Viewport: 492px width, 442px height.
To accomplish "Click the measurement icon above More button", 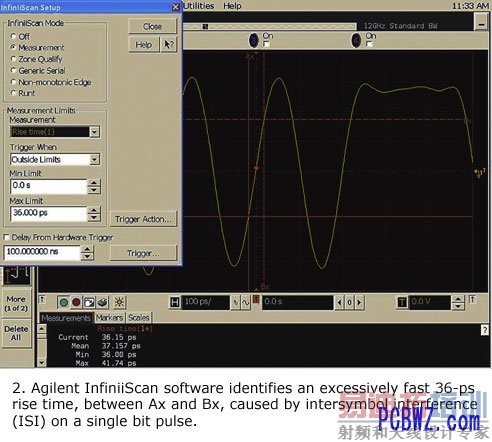I will click(x=16, y=276).
